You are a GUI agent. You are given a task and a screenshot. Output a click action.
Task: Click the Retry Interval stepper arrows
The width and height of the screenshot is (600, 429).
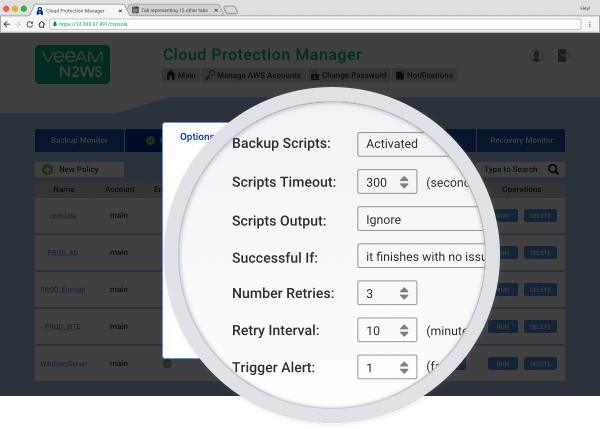[x=404, y=330]
